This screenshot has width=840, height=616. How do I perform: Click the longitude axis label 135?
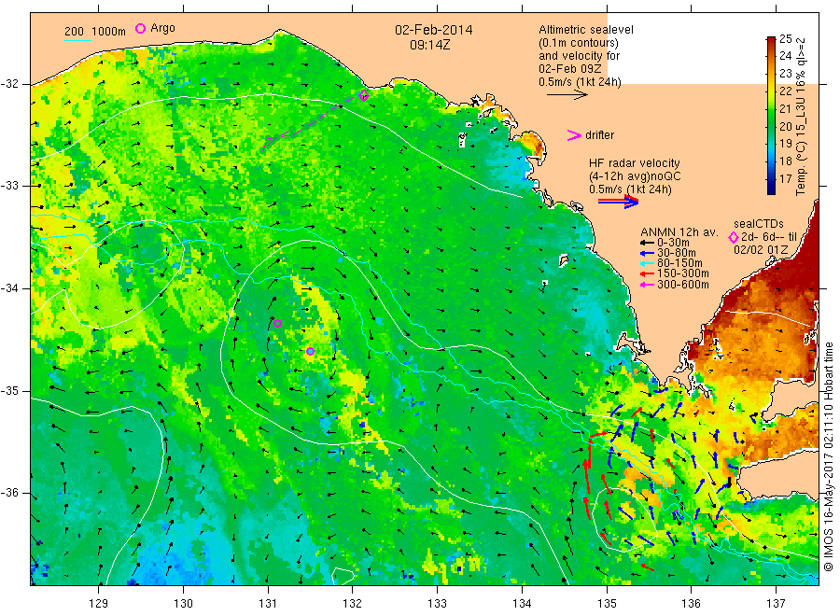(x=607, y=604)
